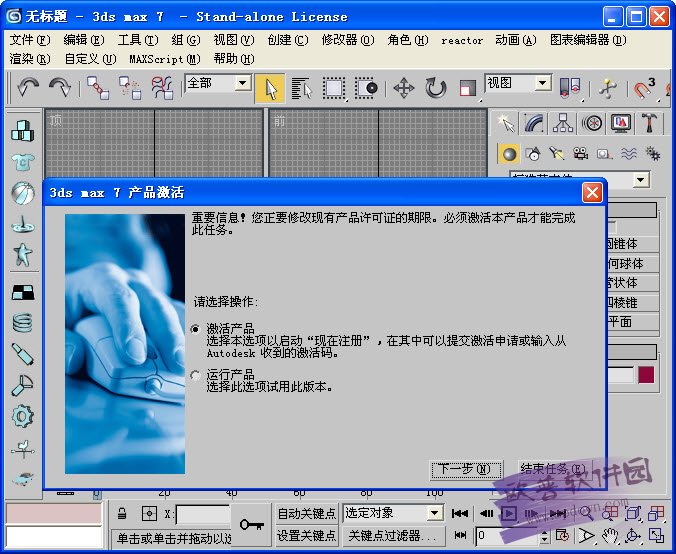Click the Redo arrow in main toolbar
The image size is (676, 554).
click(59, 88)
